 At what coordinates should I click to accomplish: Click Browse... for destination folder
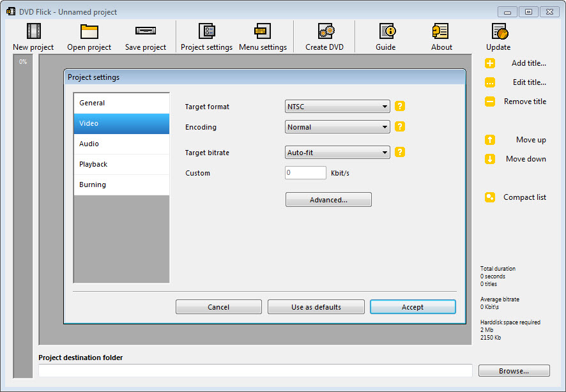pos(514,371)
